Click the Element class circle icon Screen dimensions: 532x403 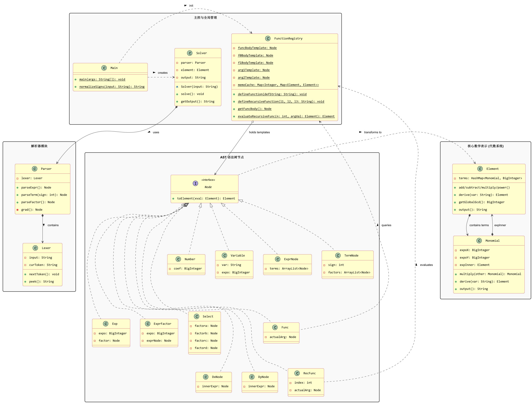[480, 169]
